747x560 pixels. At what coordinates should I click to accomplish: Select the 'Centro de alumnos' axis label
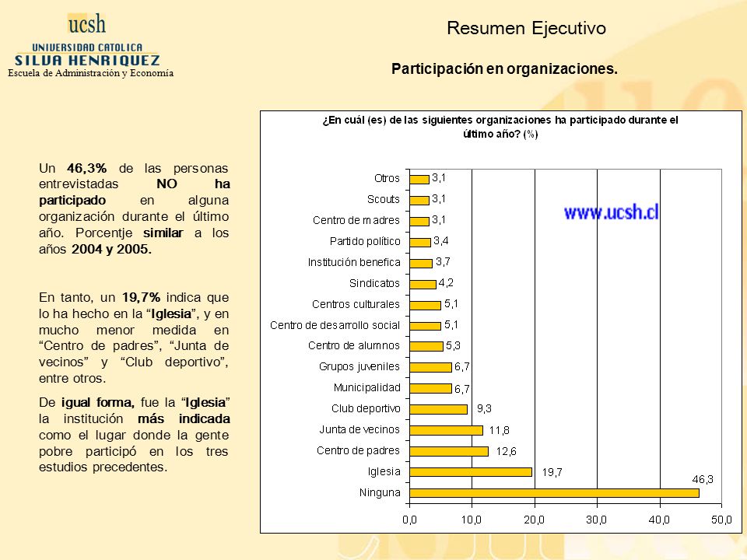tap(354, 345)
